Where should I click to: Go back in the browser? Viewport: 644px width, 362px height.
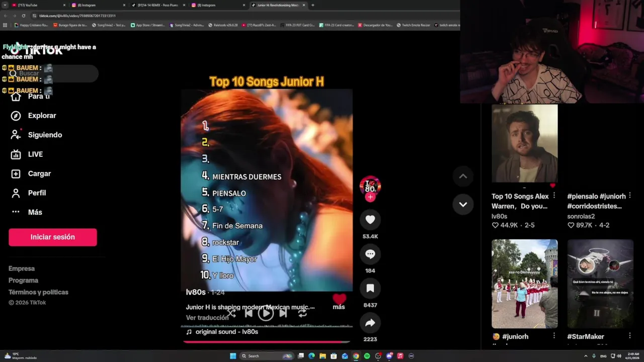pos(5,16)
